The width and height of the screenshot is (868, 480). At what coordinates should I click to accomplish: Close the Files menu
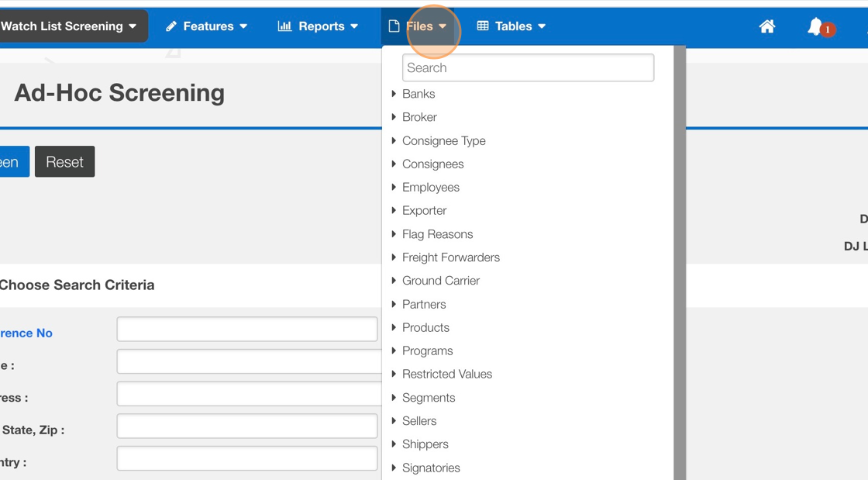tap(418, 26)
